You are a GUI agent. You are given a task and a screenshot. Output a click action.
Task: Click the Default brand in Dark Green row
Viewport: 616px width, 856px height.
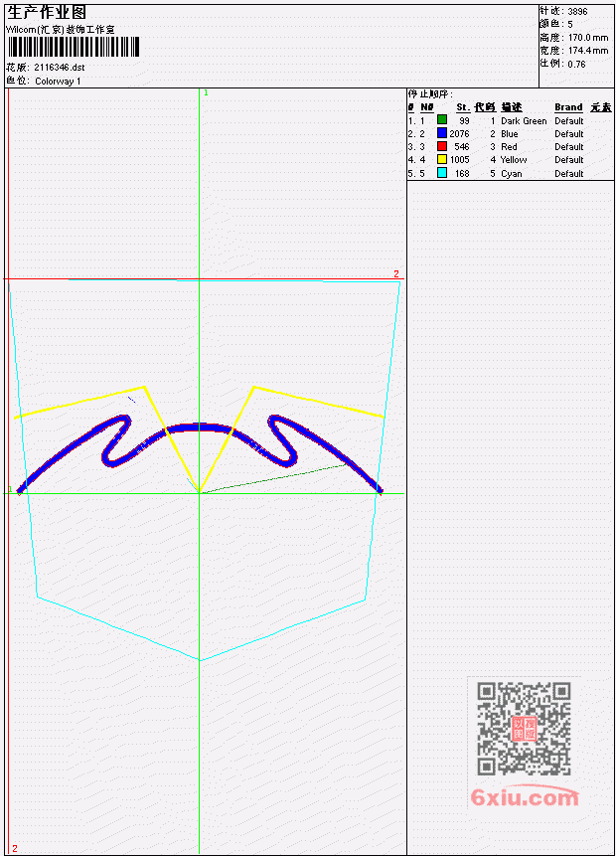(x=568, y=121)
